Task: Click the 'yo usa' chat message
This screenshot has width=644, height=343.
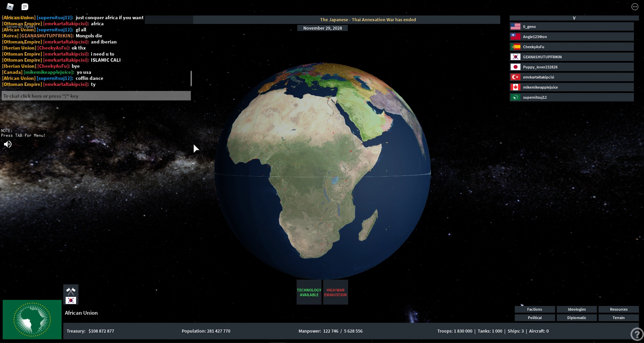Action: click(x=84, y=72)
